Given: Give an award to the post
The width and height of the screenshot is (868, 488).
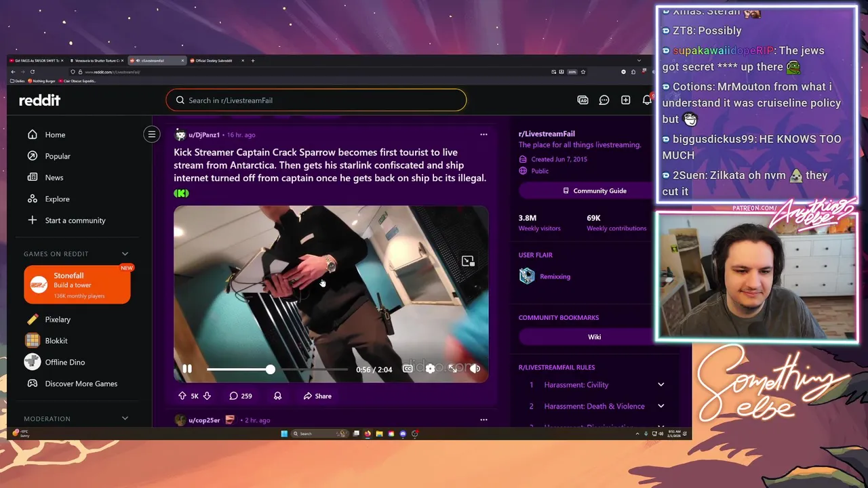Looking at the screenshot, I should (x=277, y=396).
